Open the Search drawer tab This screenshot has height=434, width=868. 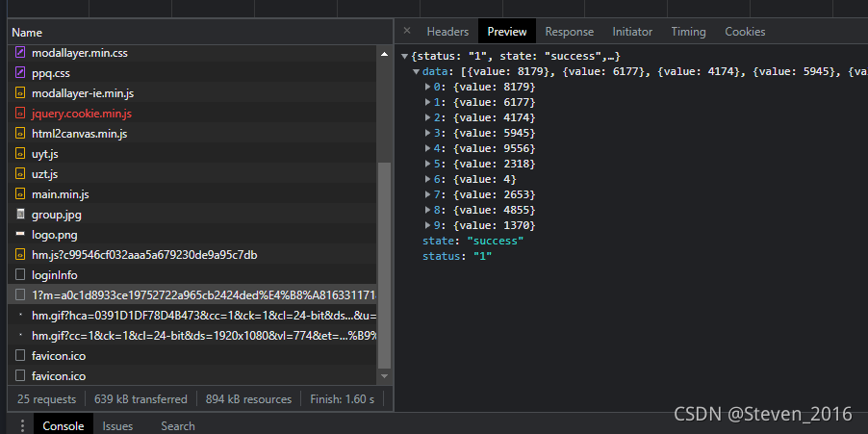tap(178, 425)
